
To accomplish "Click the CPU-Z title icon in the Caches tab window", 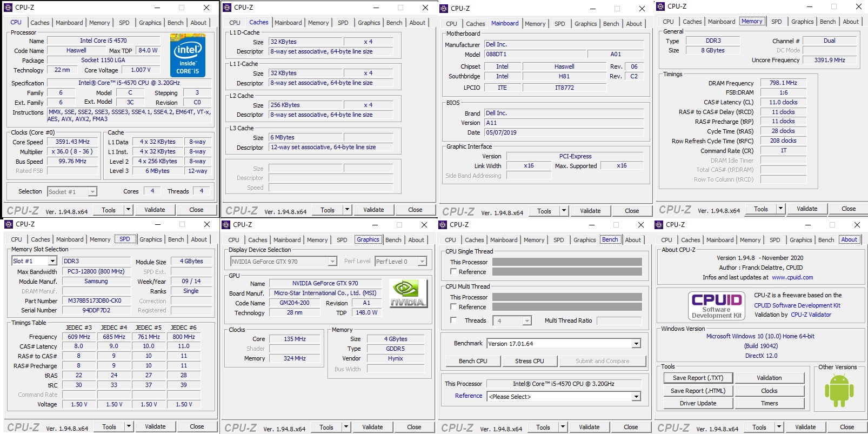I will click(228, 8).
